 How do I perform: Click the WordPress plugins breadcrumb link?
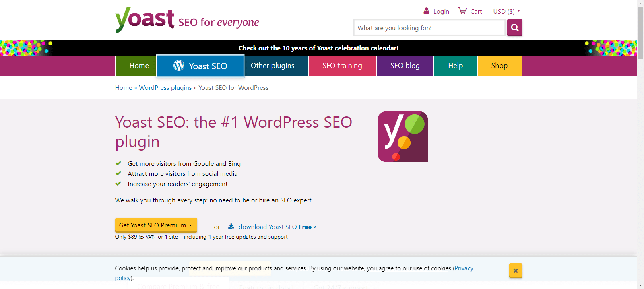pos(165,88)
